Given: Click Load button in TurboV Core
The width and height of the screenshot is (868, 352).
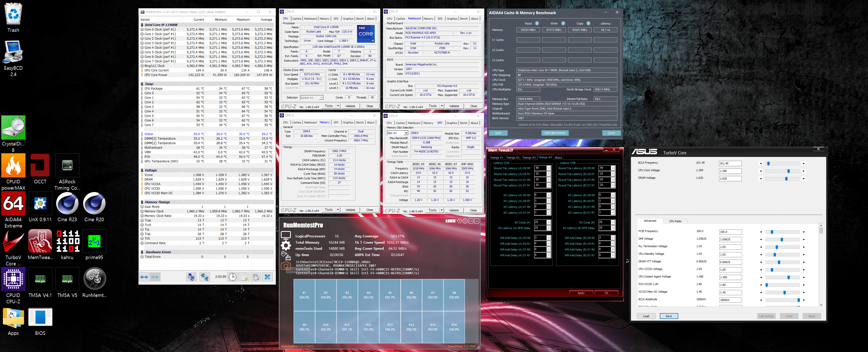Looking at the screenshot, I should pos(646,316).
